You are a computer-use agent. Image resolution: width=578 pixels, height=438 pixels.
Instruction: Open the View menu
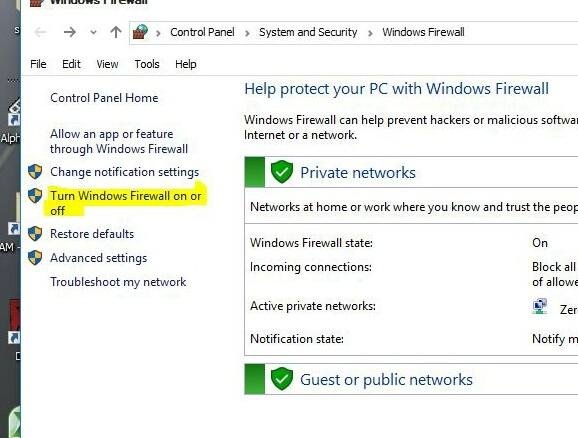pos(107,64)
